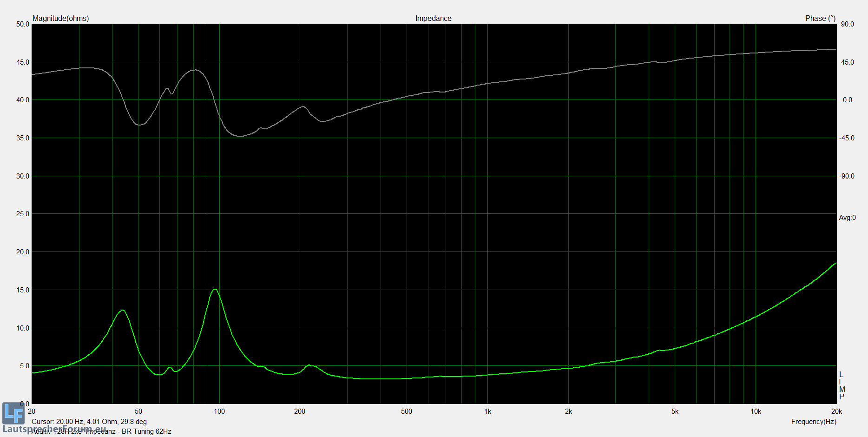The height and width of the screenshot is (437, 868).
Task: Click the -90.0 phase axis tick label
Action: pyautogui.click(x=847, y=176)
